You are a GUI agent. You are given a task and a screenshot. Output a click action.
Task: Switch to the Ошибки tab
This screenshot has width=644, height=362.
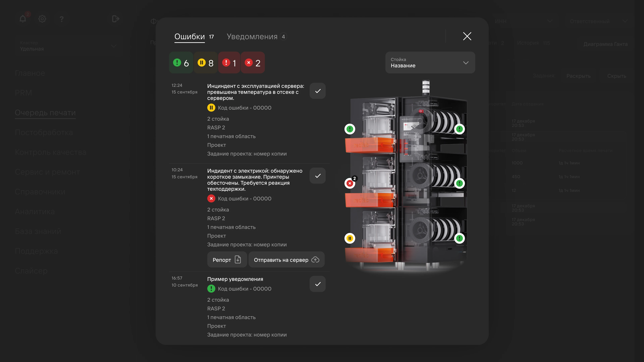click(194, 37)
